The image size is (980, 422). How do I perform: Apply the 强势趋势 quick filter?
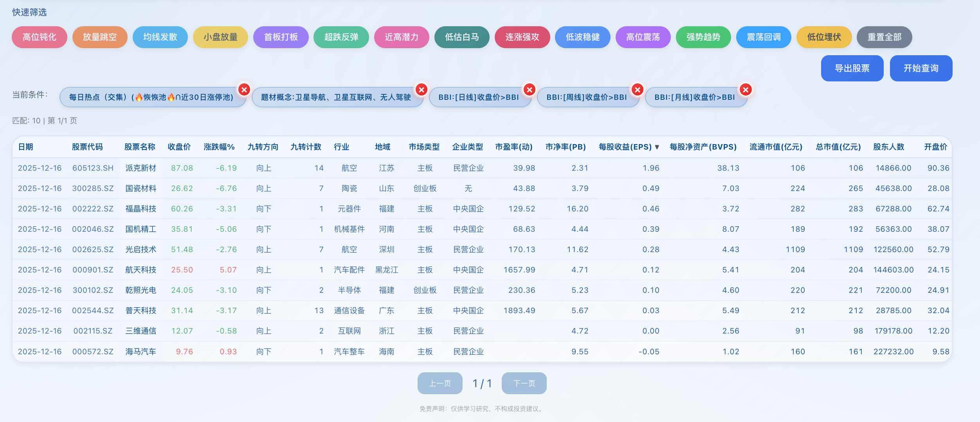pos(703,37)
